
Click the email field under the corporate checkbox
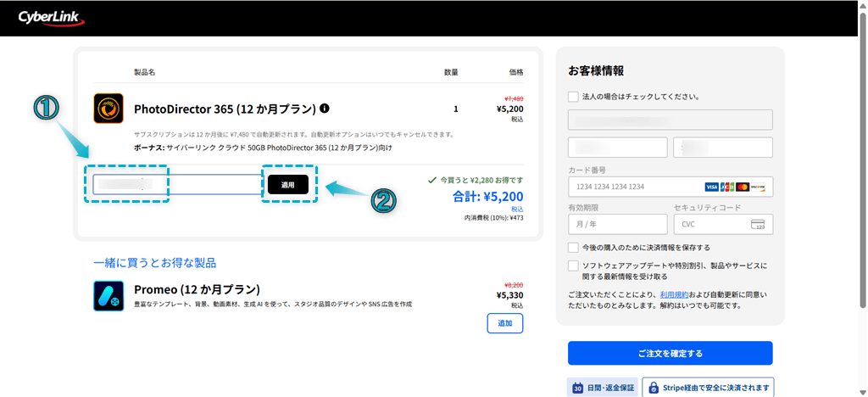pos(670,120)
